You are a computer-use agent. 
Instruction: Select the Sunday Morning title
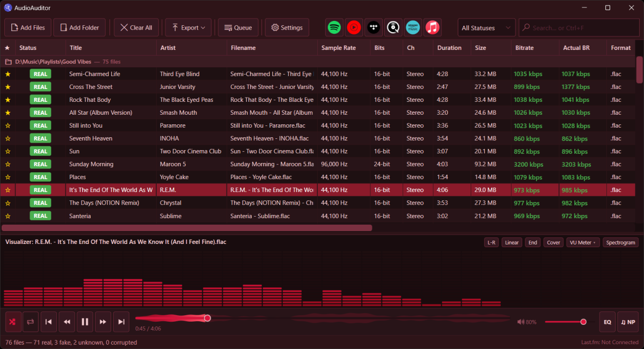(x=91, y=164)
